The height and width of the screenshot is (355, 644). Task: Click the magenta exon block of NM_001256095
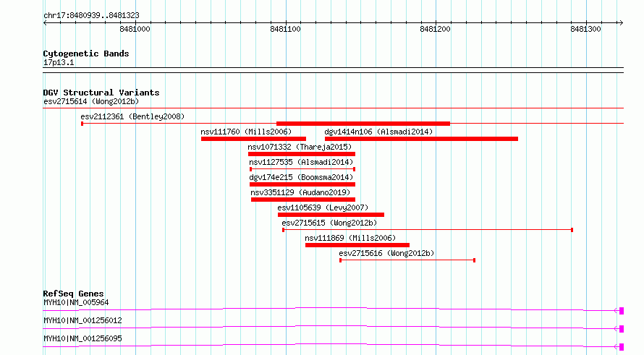(x=622, y=347)
